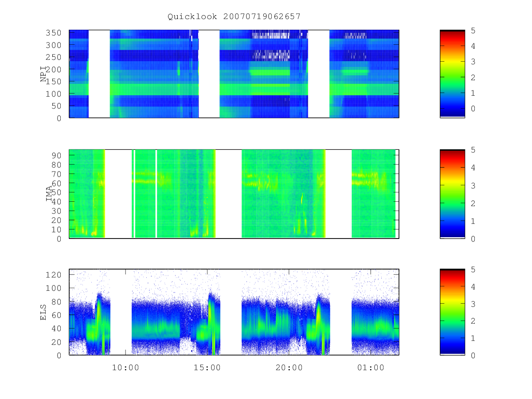Click the IMA colorbar's label 3

[473, 185]
